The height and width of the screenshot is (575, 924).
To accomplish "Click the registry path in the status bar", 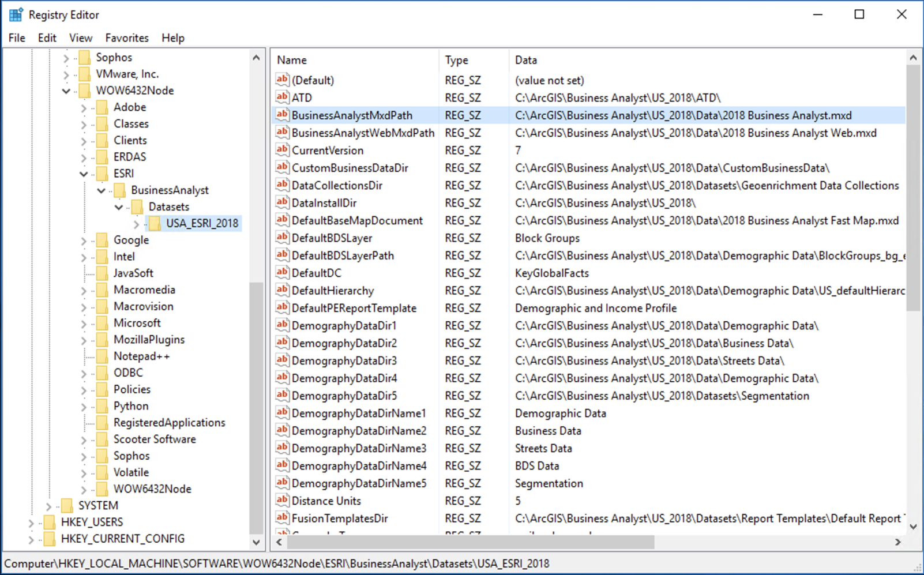I will pyautogui.click(x=277, y=563).
